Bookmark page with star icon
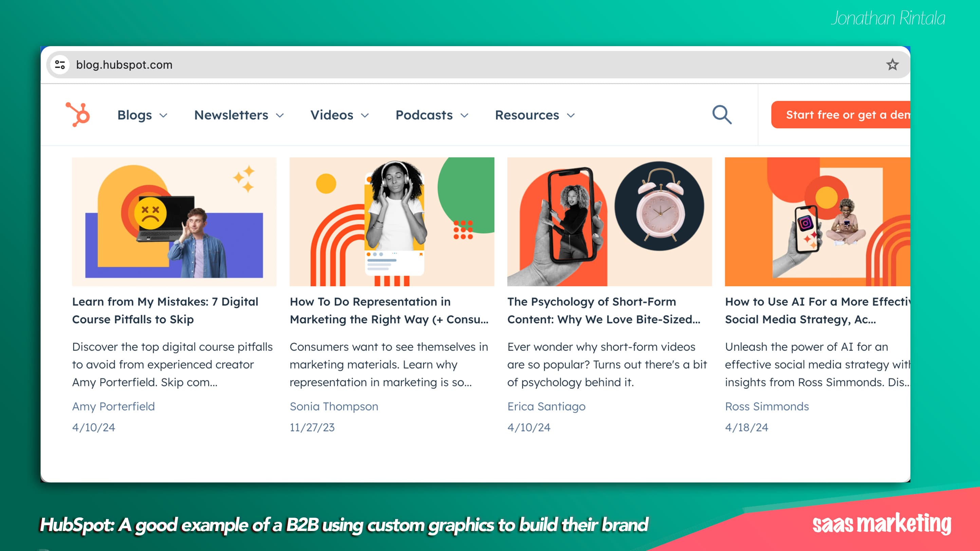980x551 pixels. (892, 65)
